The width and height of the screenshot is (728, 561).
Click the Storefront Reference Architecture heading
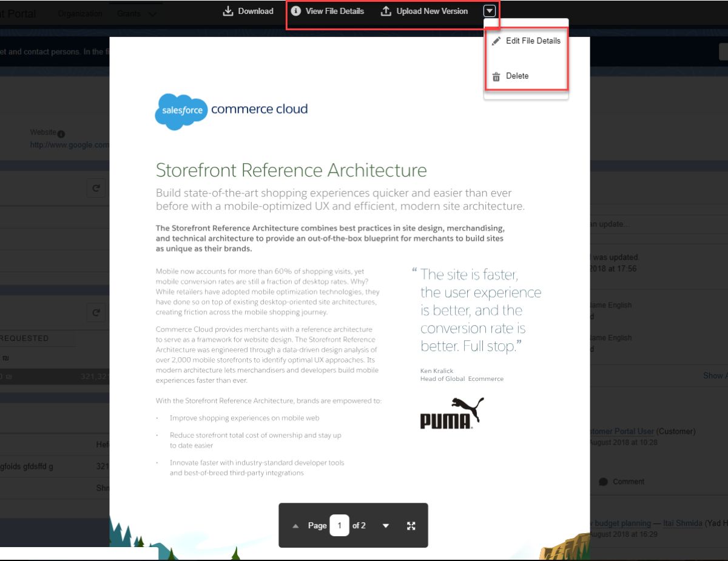(x=291, y=170)
